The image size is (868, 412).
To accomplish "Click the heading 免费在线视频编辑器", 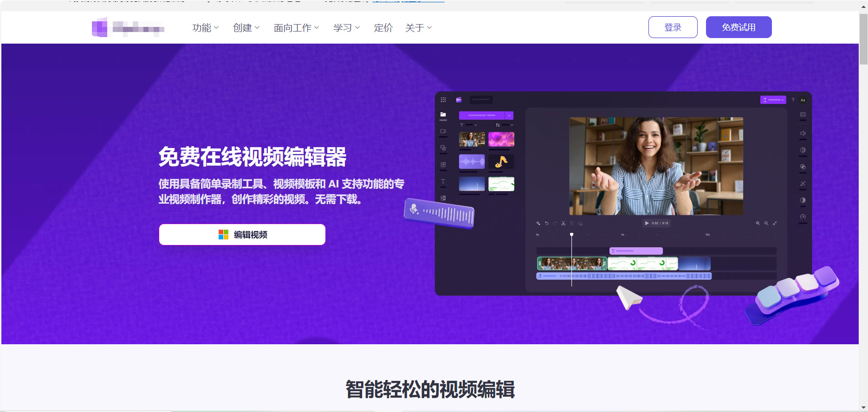I will coord(253,157).
